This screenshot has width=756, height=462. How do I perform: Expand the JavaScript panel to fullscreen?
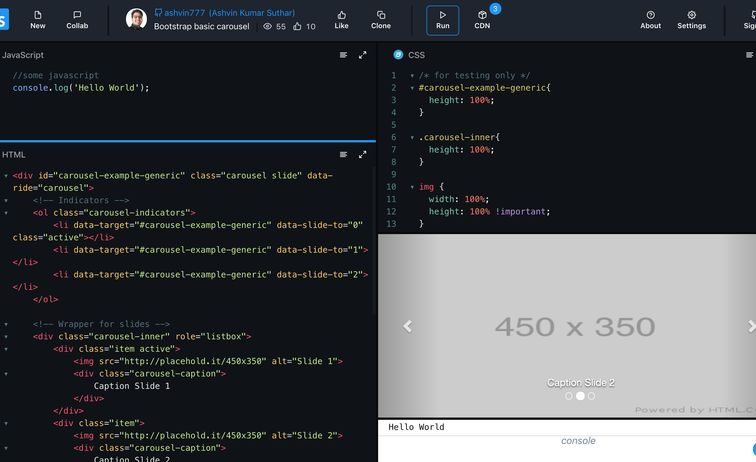pyautogui.click(x=362, y=55)
